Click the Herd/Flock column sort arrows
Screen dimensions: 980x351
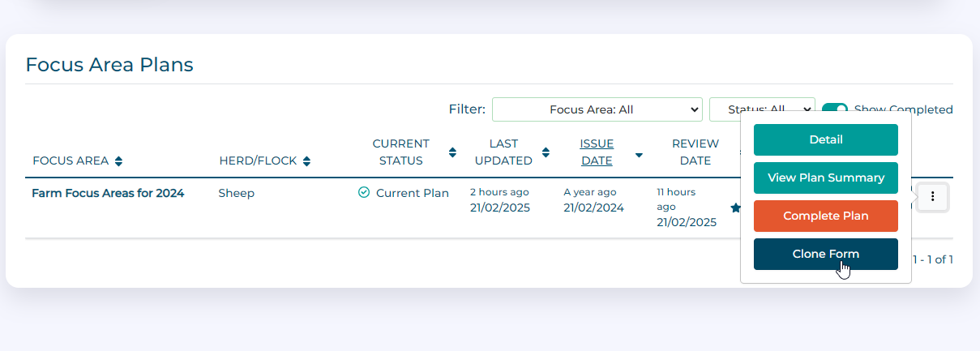(x=306, y=161)
